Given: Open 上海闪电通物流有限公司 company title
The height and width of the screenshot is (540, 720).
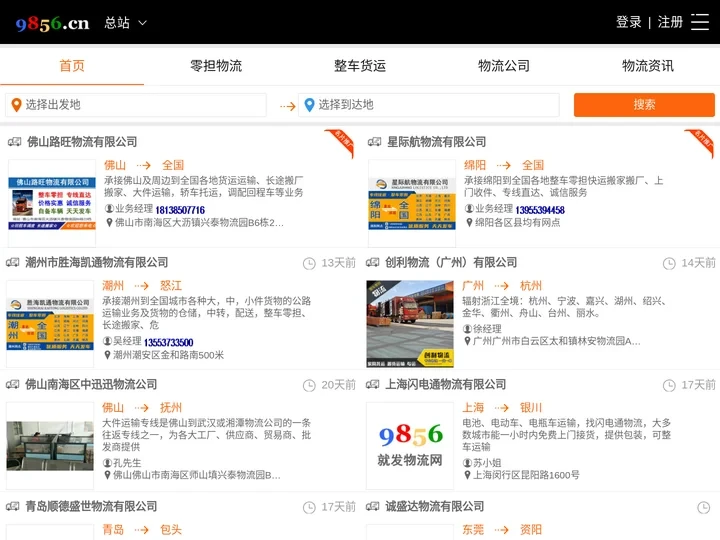Looking at the screenshot, I should click(445, 384).
